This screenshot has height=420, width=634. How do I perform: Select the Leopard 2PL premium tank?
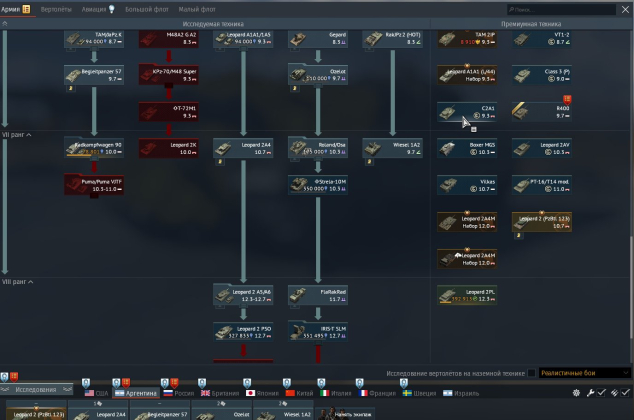(467, 294)
